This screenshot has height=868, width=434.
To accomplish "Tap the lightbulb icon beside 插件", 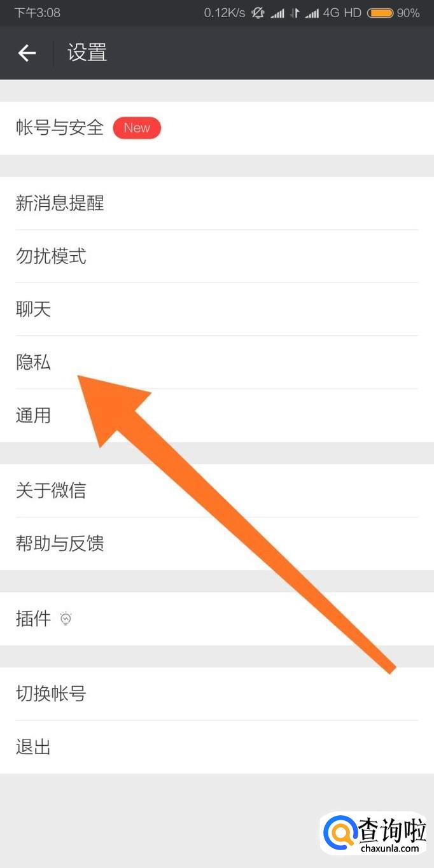I will [66, 619].
